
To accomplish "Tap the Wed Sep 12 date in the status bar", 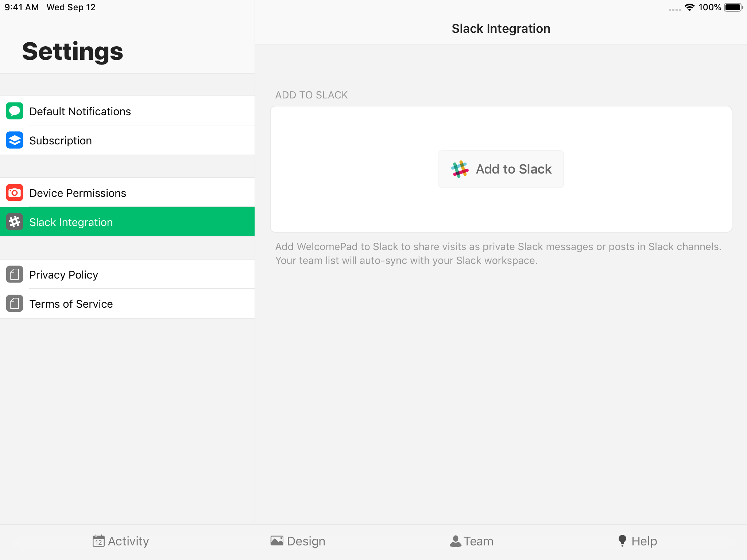I will [x=71, y=7].
